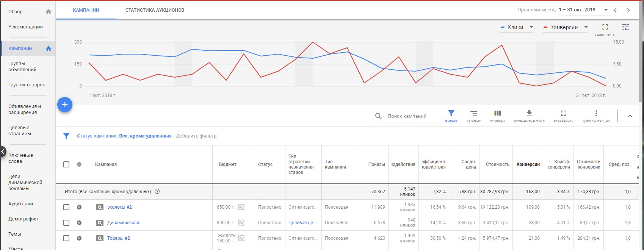Open ДОПОЛНИТЕЛЬНО three-dot menu
Viewport: 644px width, 250px height.
point(596,116)
